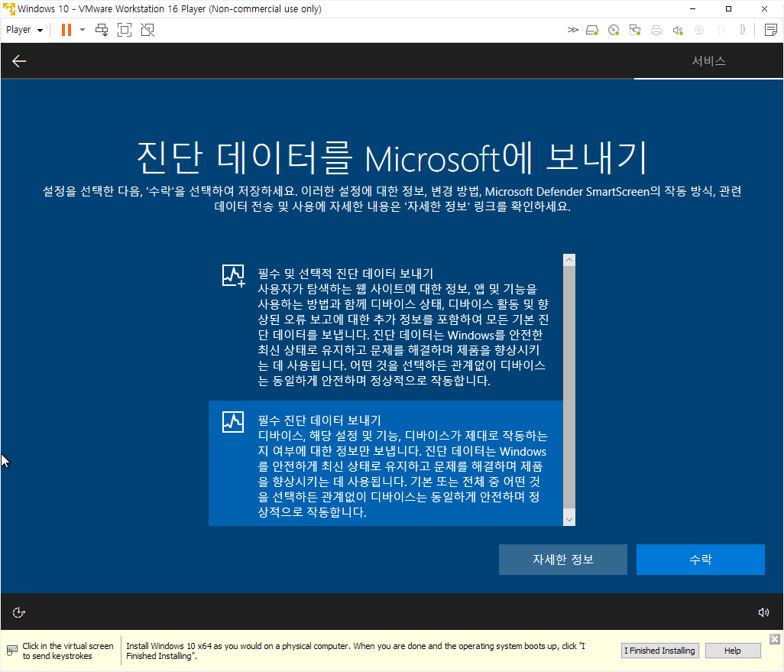Screen dimensions: 784x672
Task: Open the sound card device icon
Action: click(x=678, y=30)
